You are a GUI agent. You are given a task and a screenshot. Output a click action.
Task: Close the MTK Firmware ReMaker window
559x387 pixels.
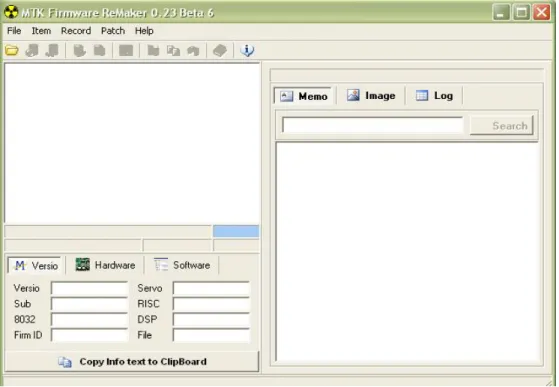(542, 13)
